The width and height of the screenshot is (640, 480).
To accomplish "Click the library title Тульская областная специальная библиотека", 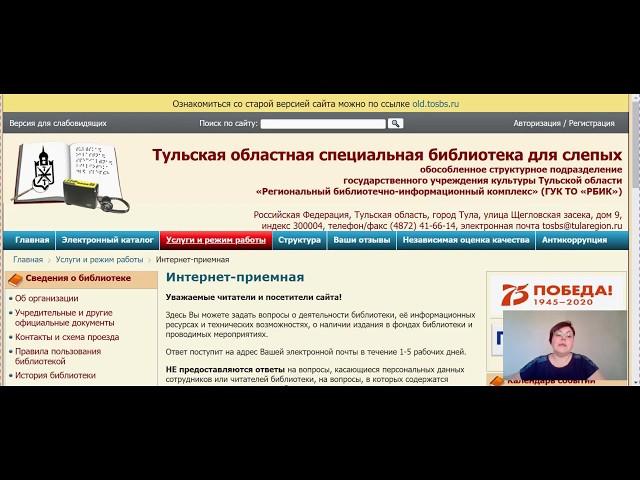I will (x=387, y=155).
